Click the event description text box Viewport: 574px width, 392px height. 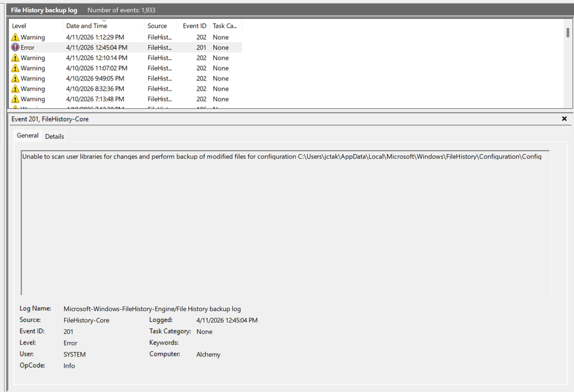coord(285,222)
